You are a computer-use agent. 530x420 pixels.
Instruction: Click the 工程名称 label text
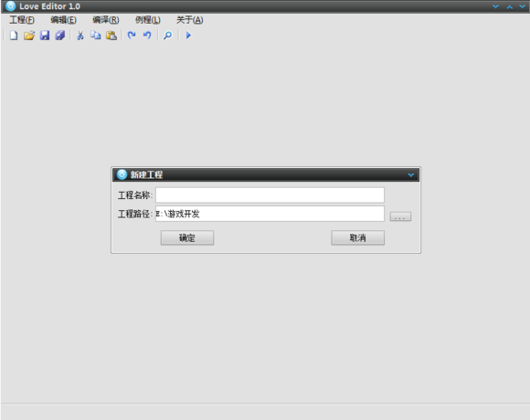(x=135, y=195)
